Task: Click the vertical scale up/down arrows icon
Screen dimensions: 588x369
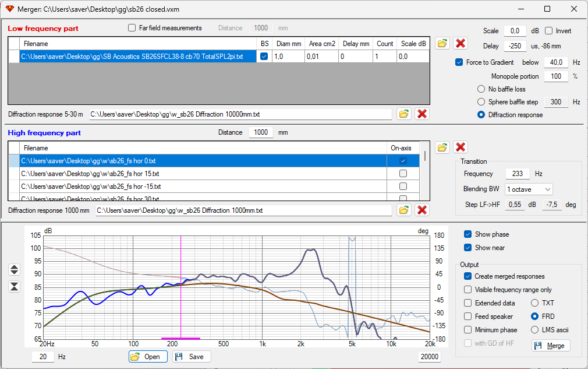Action: click(x=14, y=269)
